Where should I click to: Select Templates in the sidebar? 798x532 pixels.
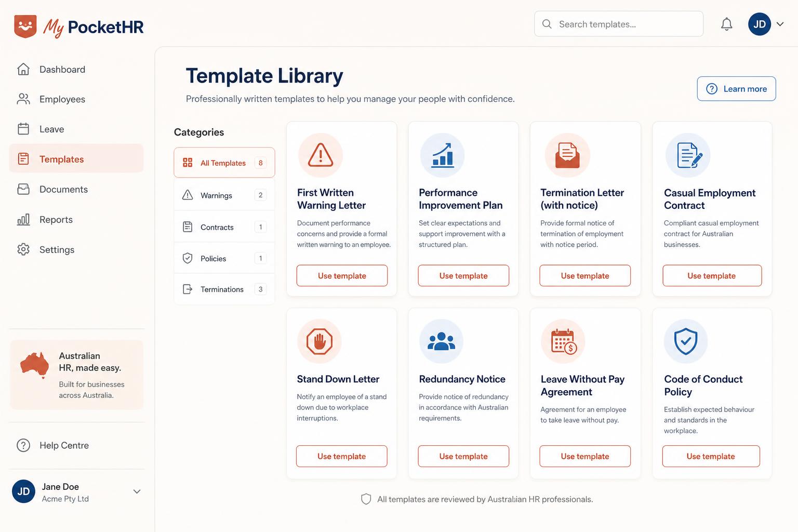tap(76, 159)
